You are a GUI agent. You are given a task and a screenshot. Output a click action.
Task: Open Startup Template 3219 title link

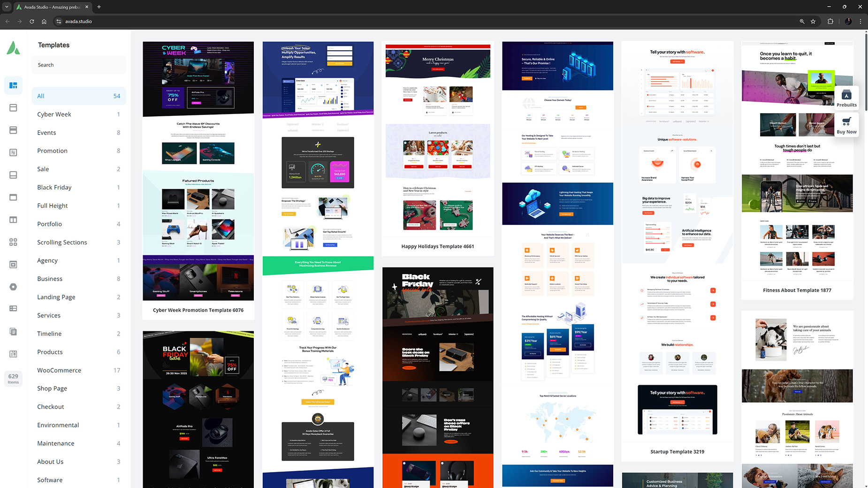point(677,452)
